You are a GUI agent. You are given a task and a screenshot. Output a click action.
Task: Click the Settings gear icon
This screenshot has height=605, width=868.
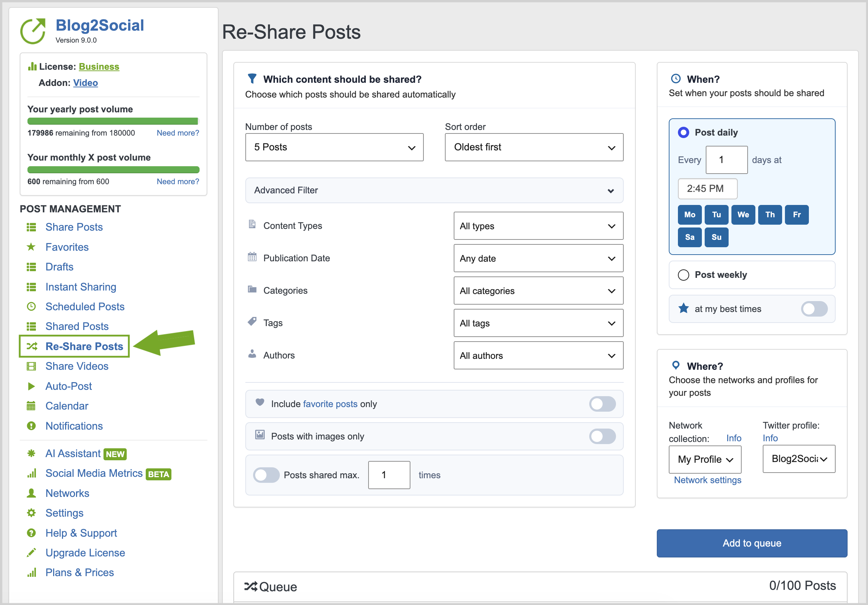tap(31, 513)
